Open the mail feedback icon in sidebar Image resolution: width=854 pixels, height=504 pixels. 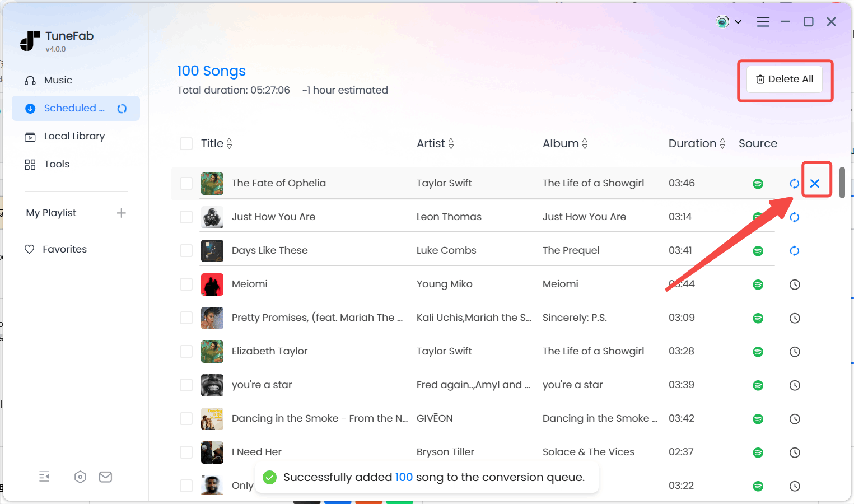click(105, 477)
